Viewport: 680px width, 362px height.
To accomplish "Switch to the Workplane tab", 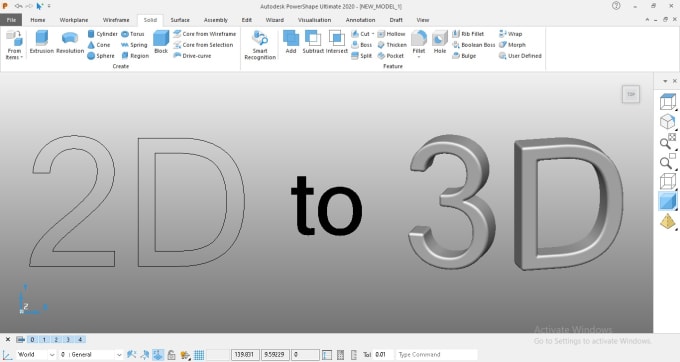I will tap(74, 20).
